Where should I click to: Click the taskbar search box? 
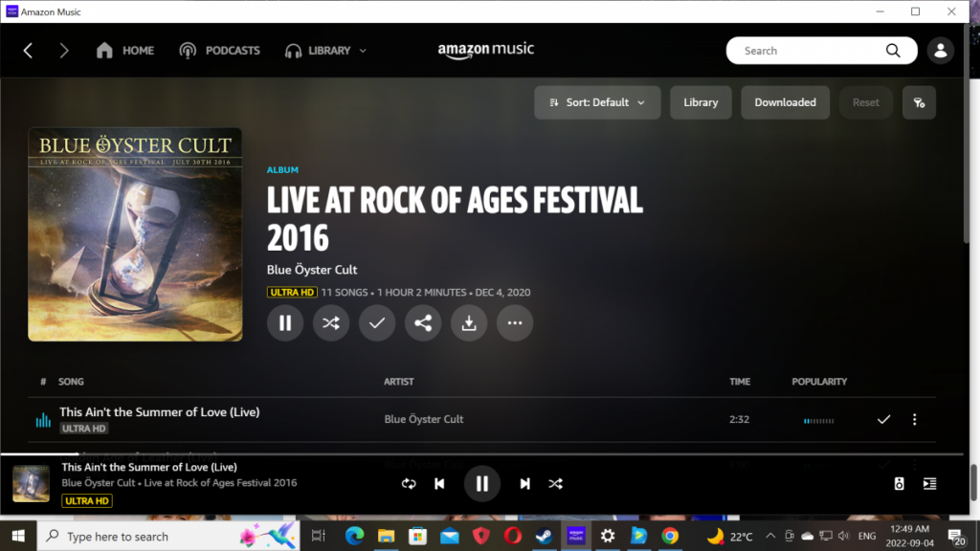(168, 536)
